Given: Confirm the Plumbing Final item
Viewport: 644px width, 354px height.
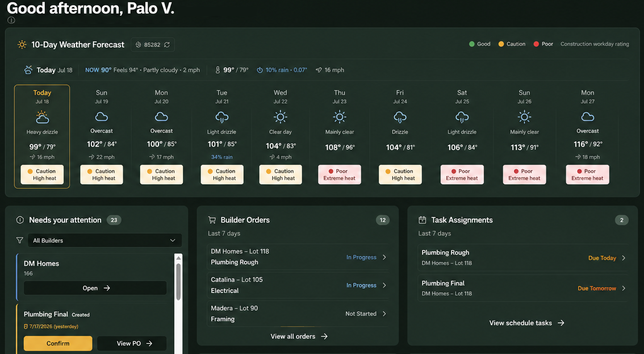Looking at the screenshot, I should [58, 343].
